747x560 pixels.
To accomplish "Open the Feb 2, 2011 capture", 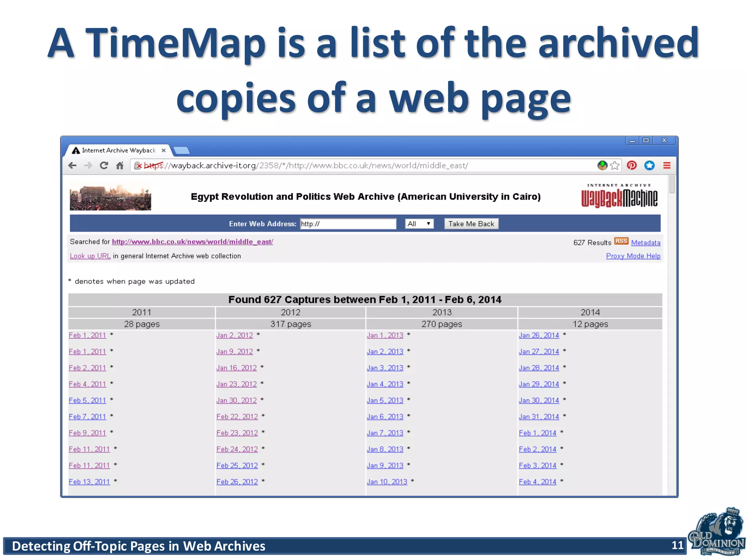I will [x=88, y=368].
